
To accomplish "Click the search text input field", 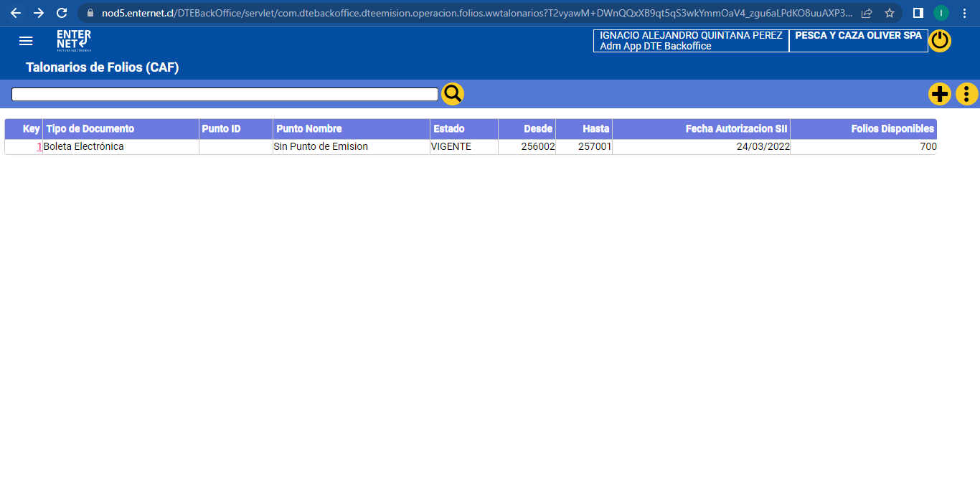I will pyautogui.click(x=225, y=95).
